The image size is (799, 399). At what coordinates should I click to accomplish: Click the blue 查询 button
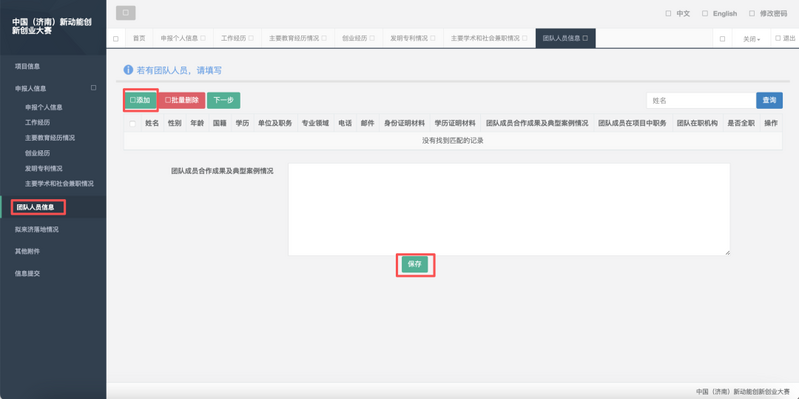point(769,100)
